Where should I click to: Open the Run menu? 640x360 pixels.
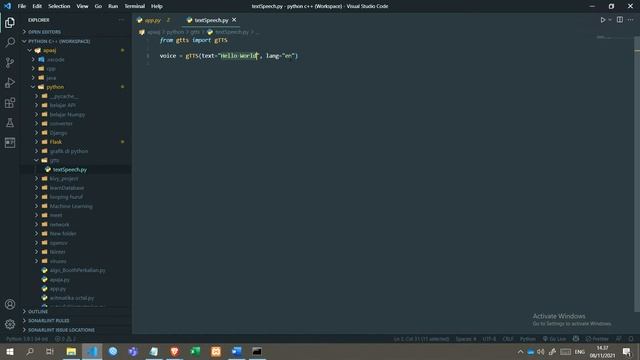point(113,6)
